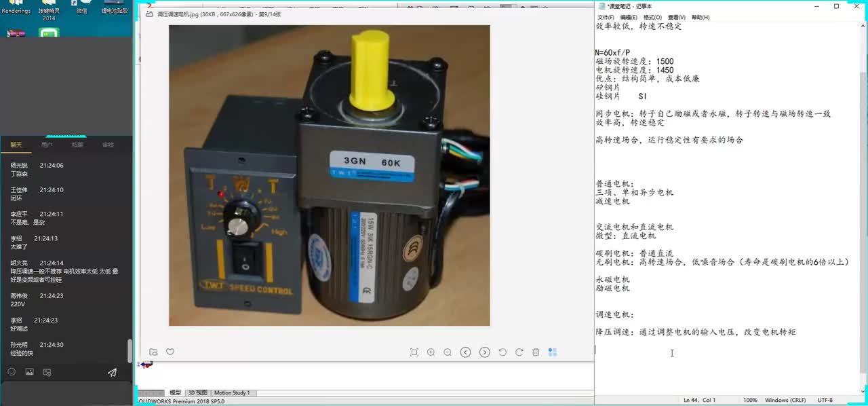Click 100% zoom level in Notepad status bar
868x406 pixels.
(750, 400)
